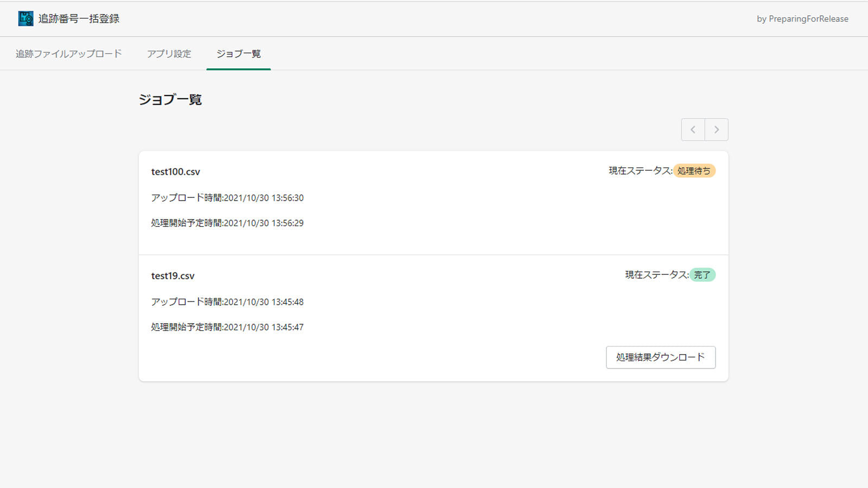The width and height of the screenshot is (868, 488).
Task: Click the ジョブ一覧 page heading
Action: tap(170, 99)
